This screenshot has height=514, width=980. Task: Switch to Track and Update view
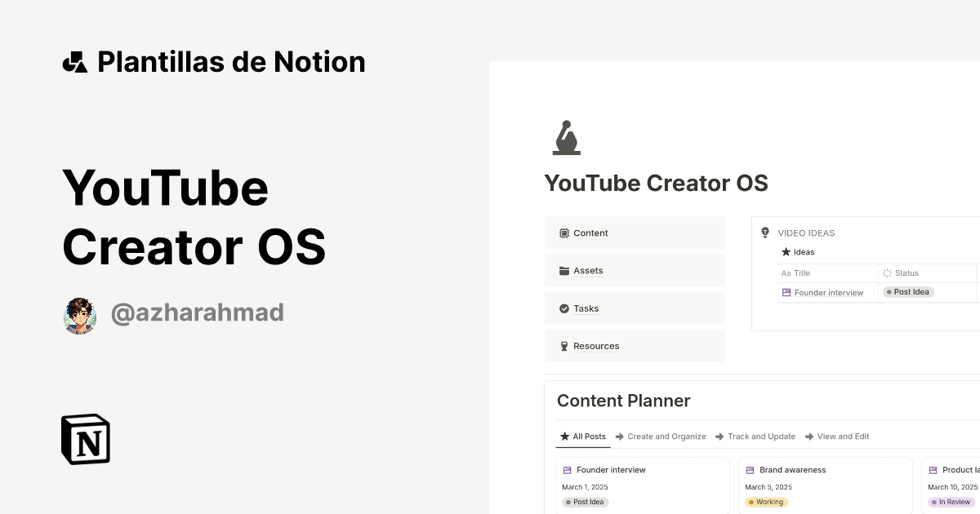pyautogui.click(x=760, y=436)
